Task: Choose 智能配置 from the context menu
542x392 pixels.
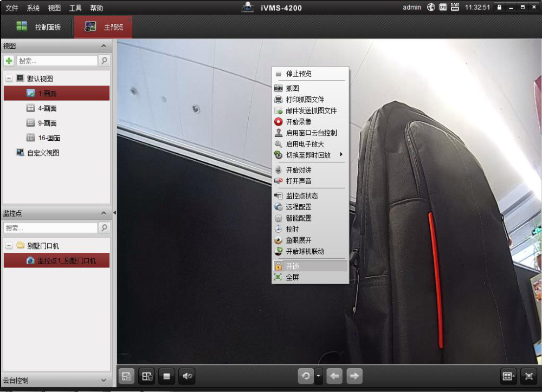Action: [310, 218]
